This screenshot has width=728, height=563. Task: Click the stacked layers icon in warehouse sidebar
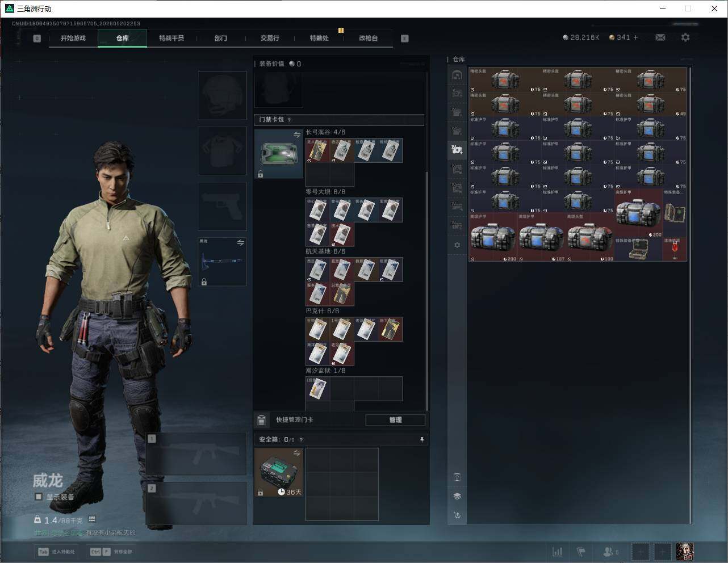coord(457,496)
